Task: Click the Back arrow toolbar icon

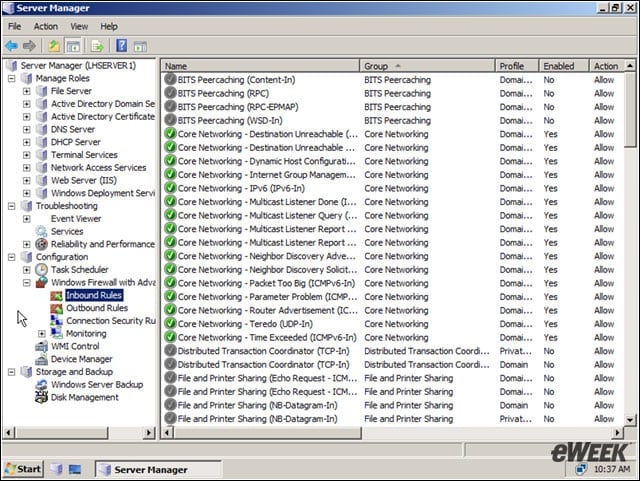Action: coord(11,46)
